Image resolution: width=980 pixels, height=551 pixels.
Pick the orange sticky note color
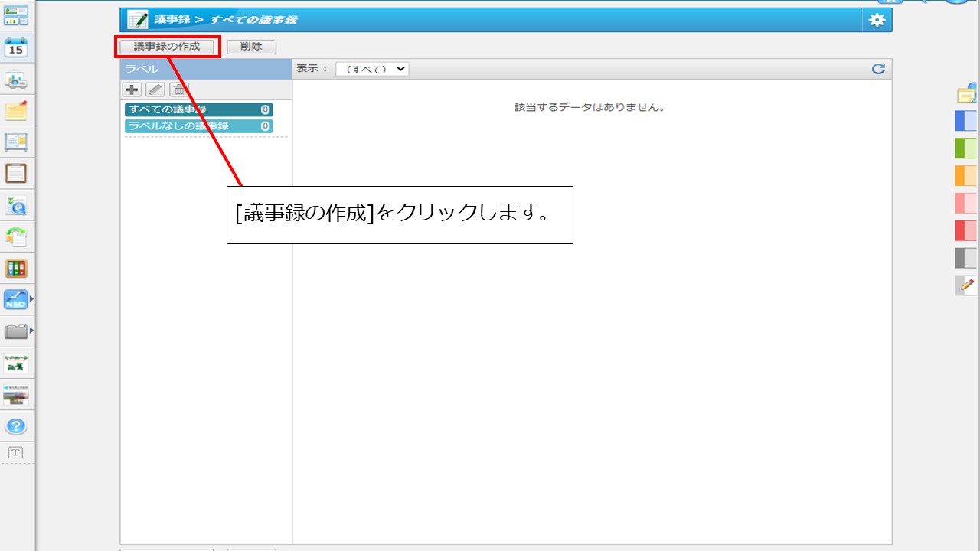(966, 176)
